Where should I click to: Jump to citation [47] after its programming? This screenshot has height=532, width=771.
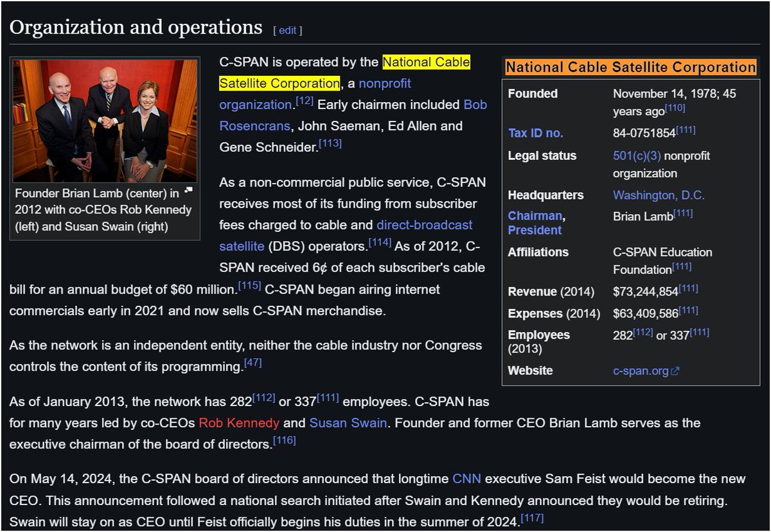[x=253, y=363]
